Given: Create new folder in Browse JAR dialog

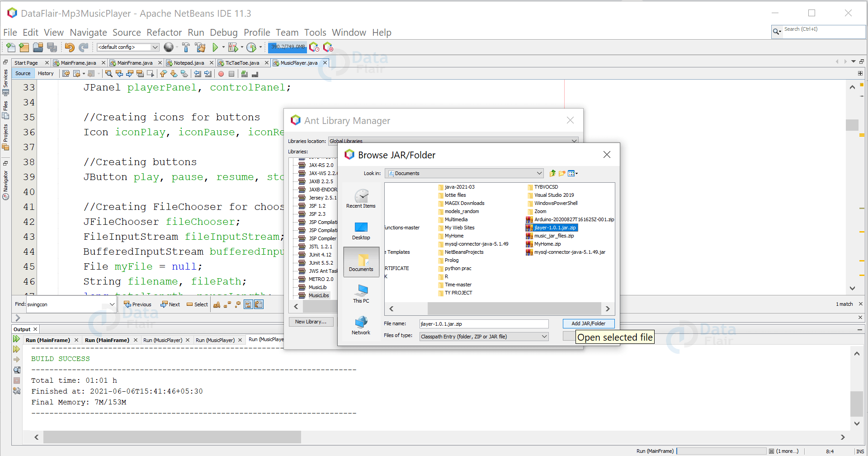Looking at the screenshot, I should 562,173.
